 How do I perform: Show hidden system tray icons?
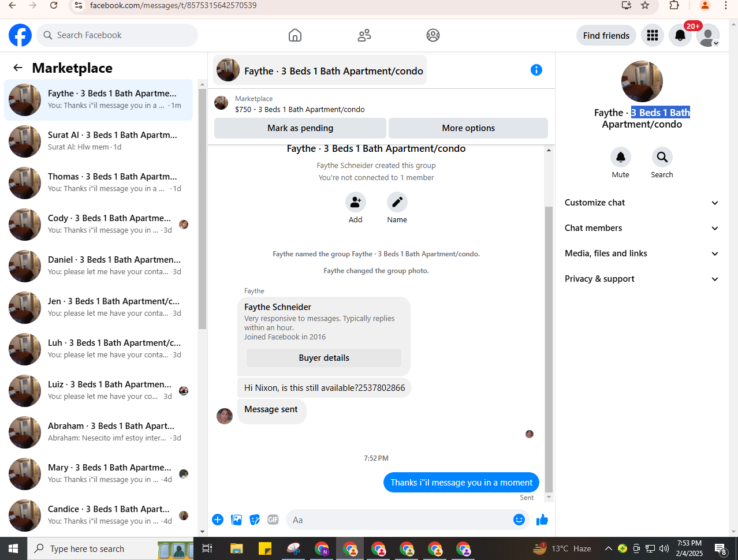pyautogui.click(x=608, y=548)
